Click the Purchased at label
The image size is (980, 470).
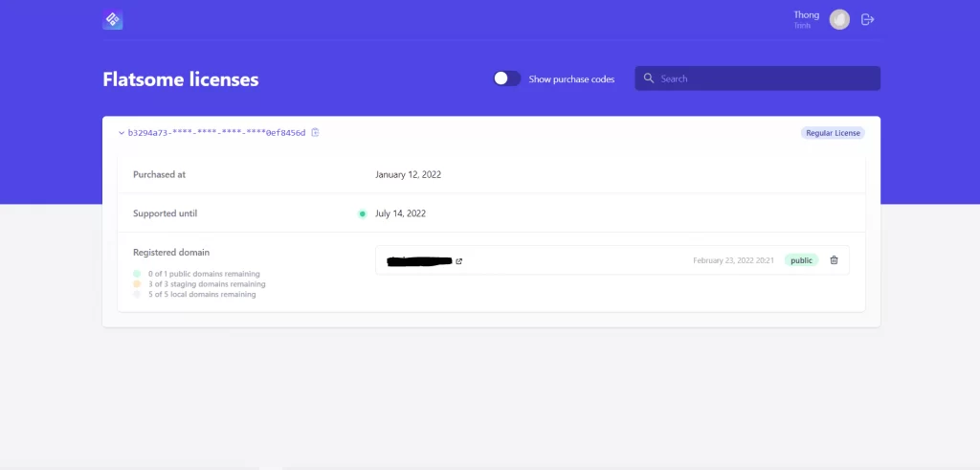pos(160,174)
